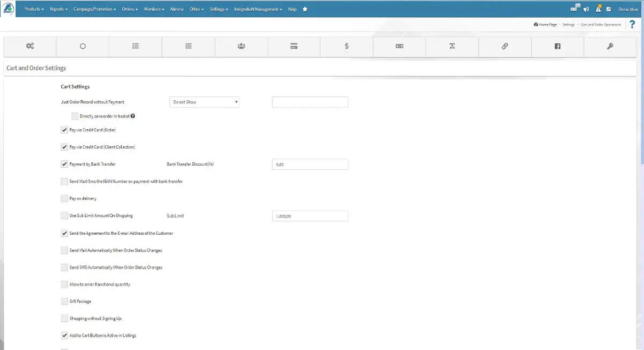This screenshot has width=644, height=350.
Task: Expand the Other menu
Action: point(196,9)
